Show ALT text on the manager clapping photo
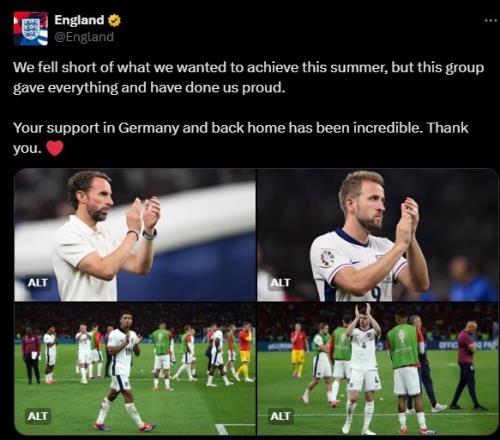Image resolution: width=500 pixels, height=440 pixels. coord(37,283)
